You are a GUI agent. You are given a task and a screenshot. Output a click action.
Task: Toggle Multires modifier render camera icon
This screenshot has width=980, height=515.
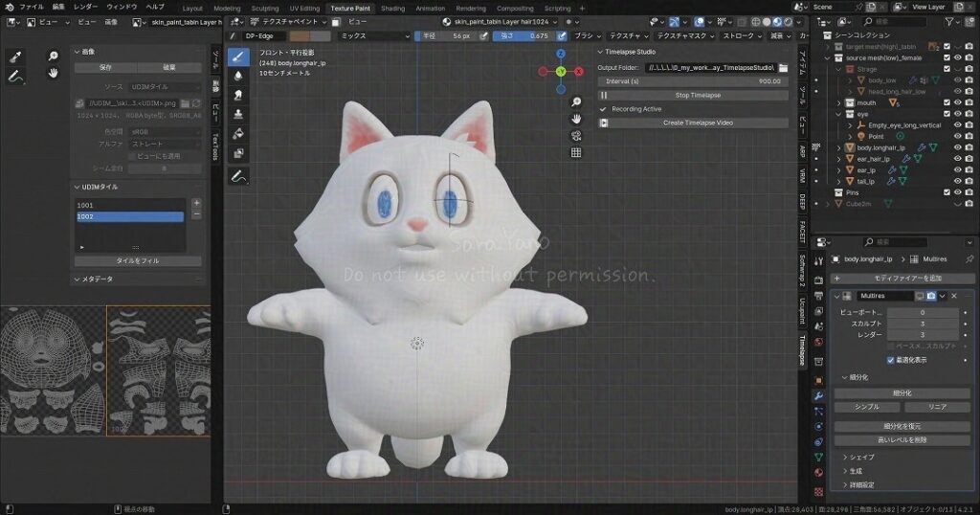931,296
